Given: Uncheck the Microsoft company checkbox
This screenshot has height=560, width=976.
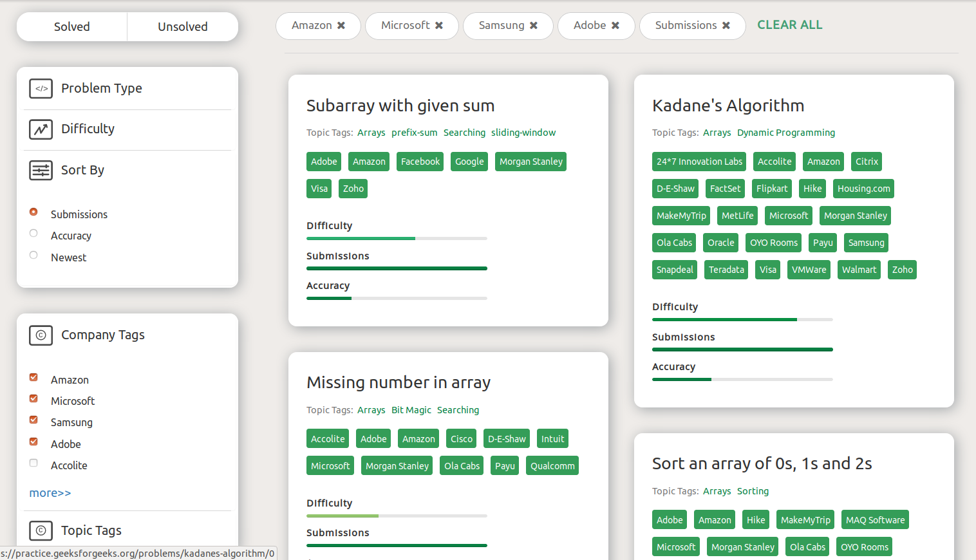Looking at the screenshot, I should pos(33,398).
